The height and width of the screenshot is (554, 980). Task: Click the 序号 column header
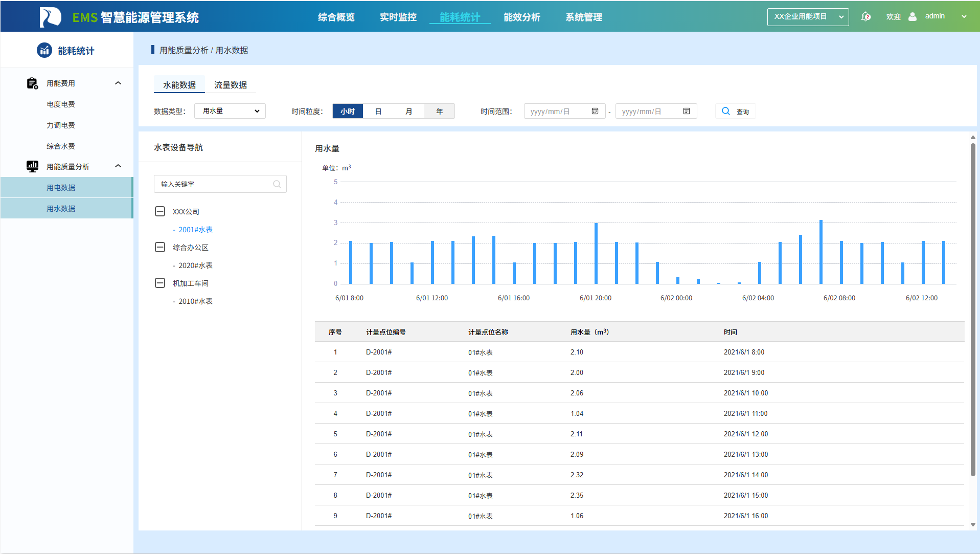[x=335, y=332]
